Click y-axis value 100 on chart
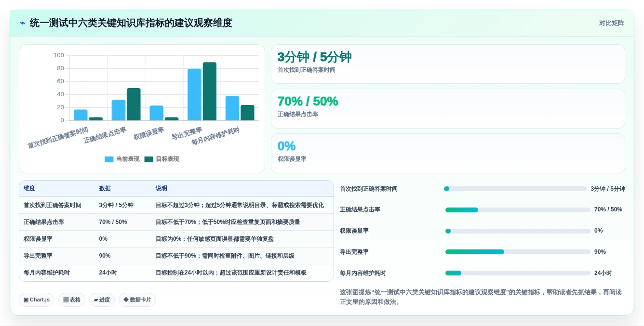644x326 pixels. (59, 55)
